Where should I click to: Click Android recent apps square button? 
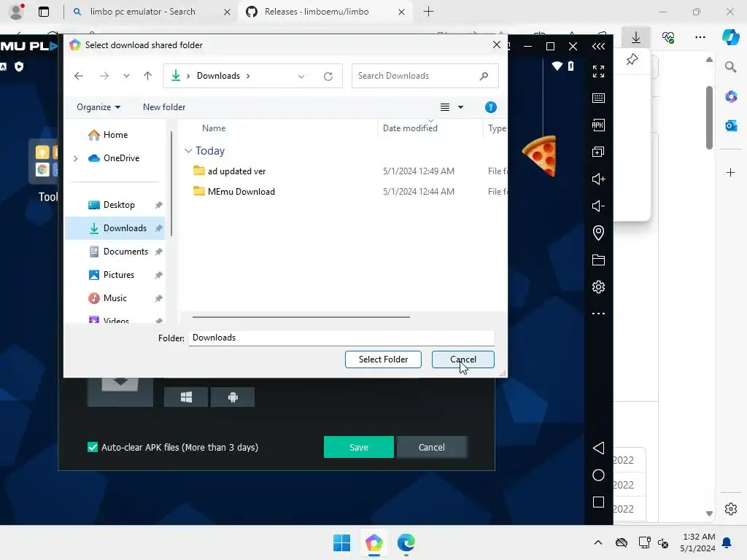598,502
